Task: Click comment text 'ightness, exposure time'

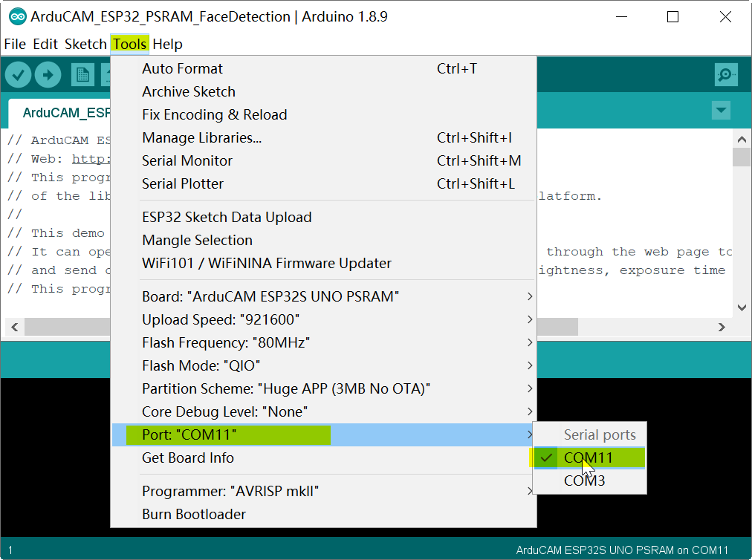Action: click(632, 270)
